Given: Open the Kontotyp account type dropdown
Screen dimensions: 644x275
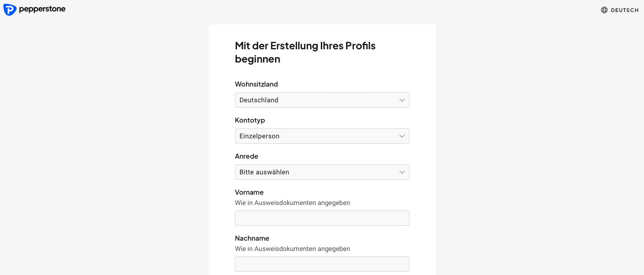Looking at the screenshot, I should tap(322, 136).
